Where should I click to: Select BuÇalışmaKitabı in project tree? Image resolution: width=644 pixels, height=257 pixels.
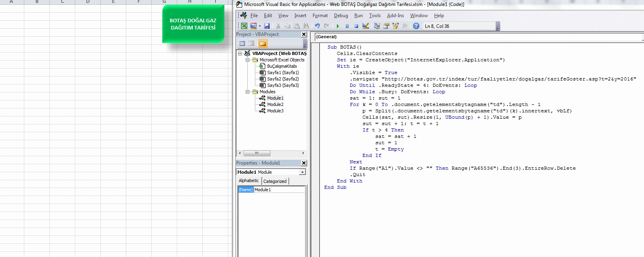[x=282, y=66]
